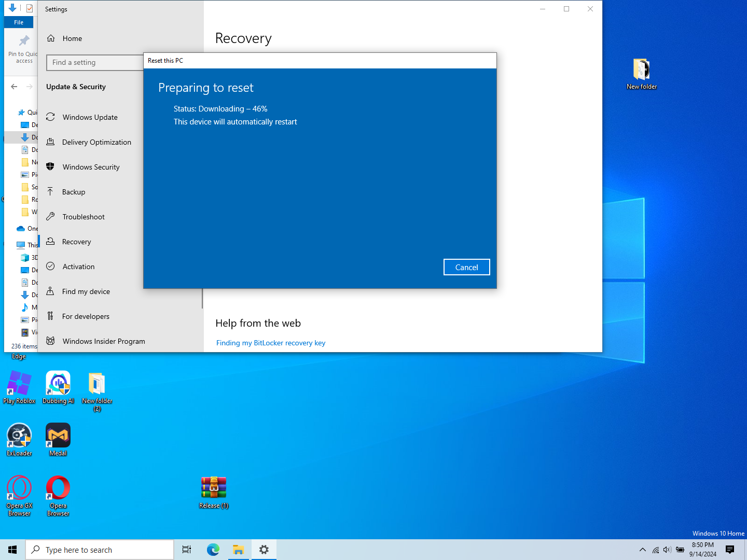Click the Opera GX Browser shortcut
Image resolution: width=747 pixels, height=560 pixels.
pos(19,496)
